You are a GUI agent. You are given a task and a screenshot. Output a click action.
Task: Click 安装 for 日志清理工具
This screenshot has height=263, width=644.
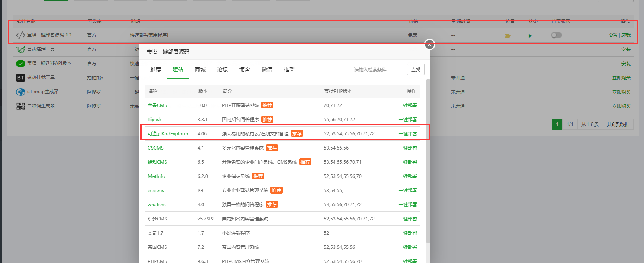[x=626, y=49]
